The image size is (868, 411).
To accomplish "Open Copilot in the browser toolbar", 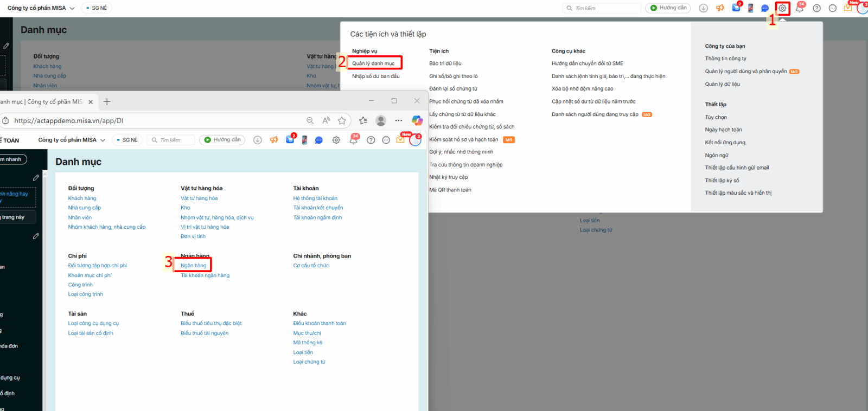I will tap(417, 120).
